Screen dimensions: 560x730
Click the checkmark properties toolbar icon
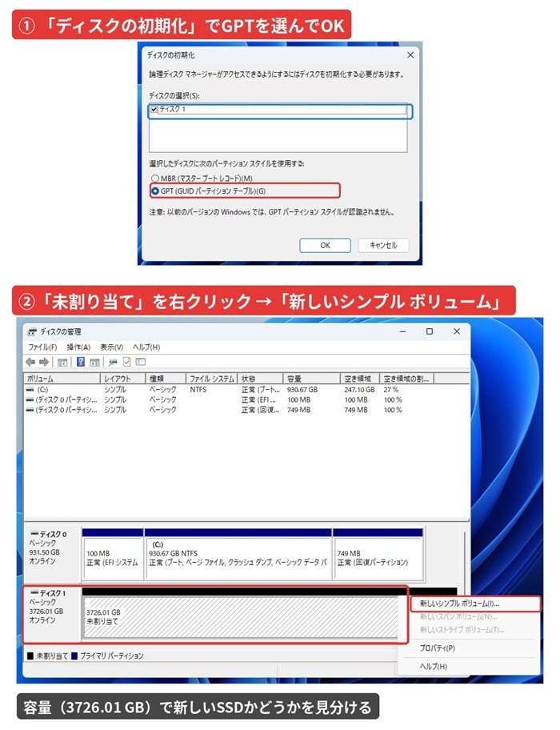click(x=126, y=362)
